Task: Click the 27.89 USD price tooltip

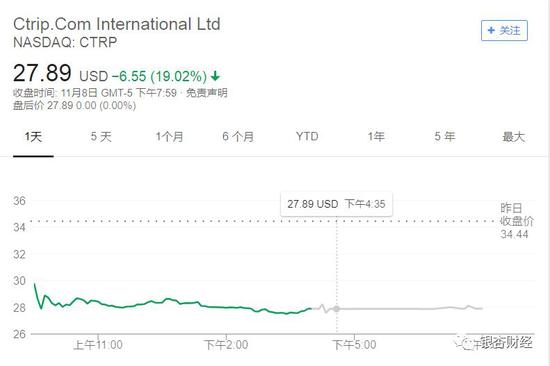Action: (336, 204)
